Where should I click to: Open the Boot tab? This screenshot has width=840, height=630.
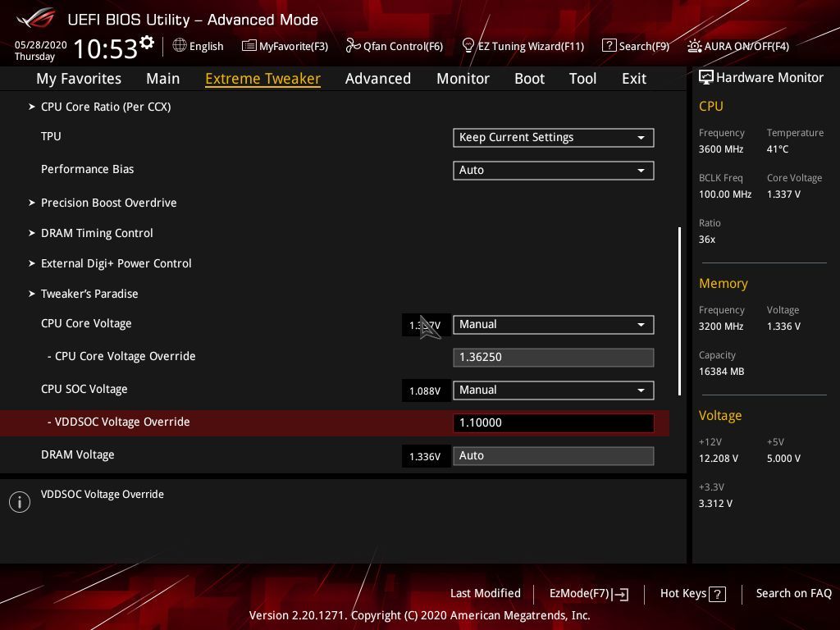[x=529, y=79]
